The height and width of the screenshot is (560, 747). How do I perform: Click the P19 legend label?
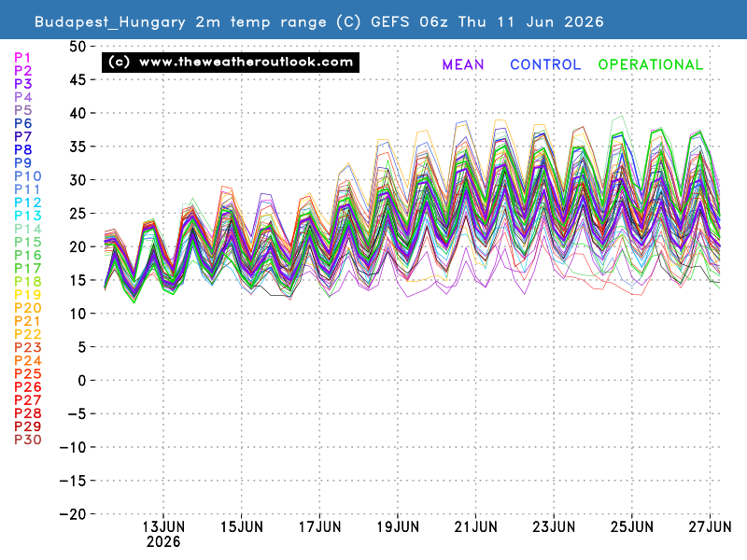(28, 295)
